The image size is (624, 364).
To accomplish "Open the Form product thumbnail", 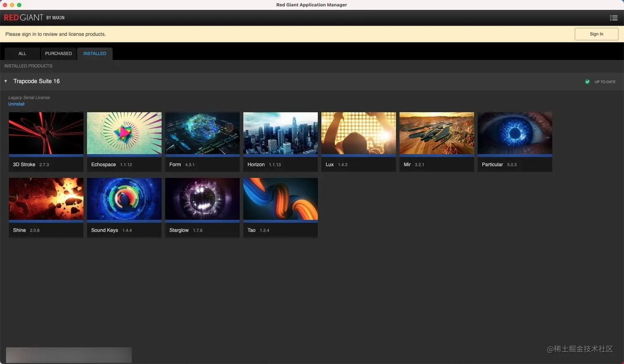I will coord(202,133).
